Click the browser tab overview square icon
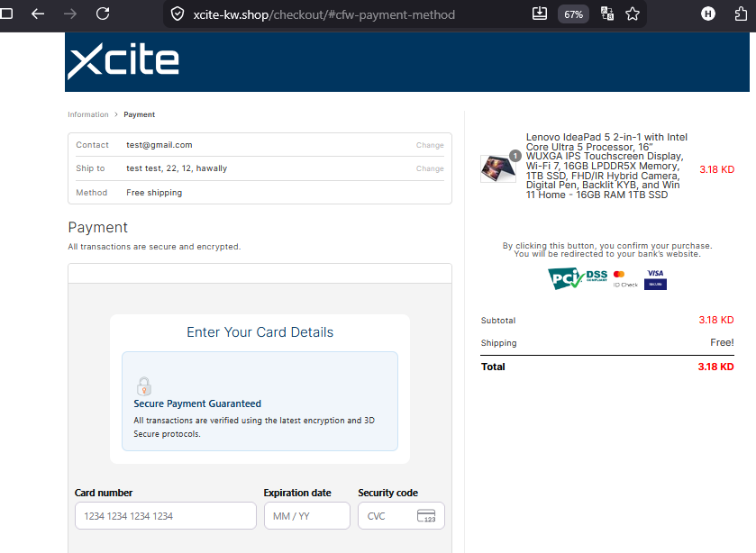Viewport: 756px width, 553px height. click(x=6, y=14)
